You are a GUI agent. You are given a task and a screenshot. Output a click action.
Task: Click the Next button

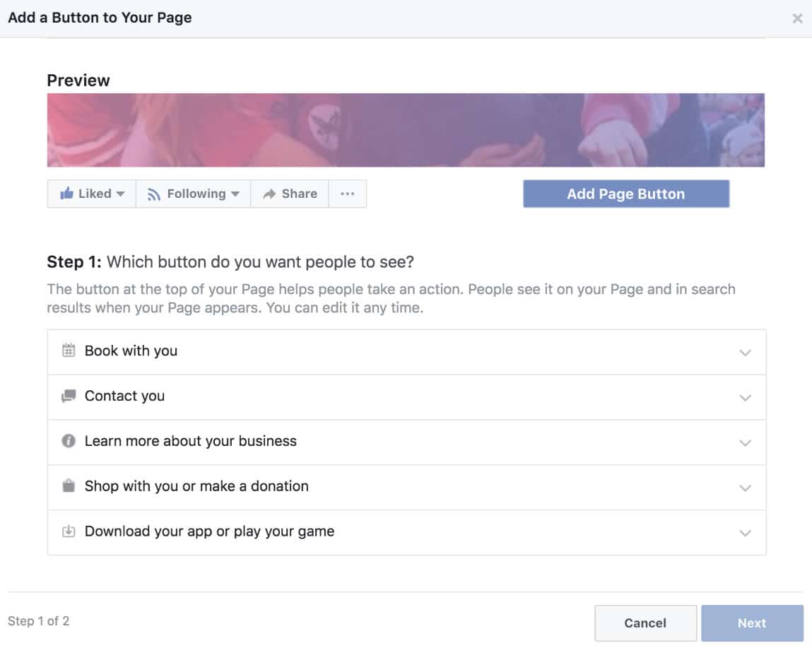coord(753,623)
